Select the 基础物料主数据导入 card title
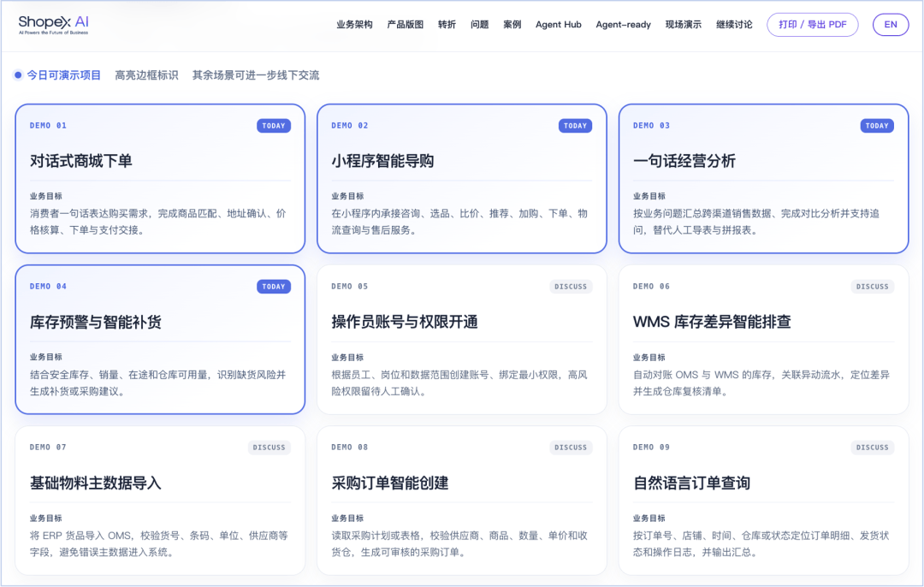924x587 pixels. coord(96,483)
